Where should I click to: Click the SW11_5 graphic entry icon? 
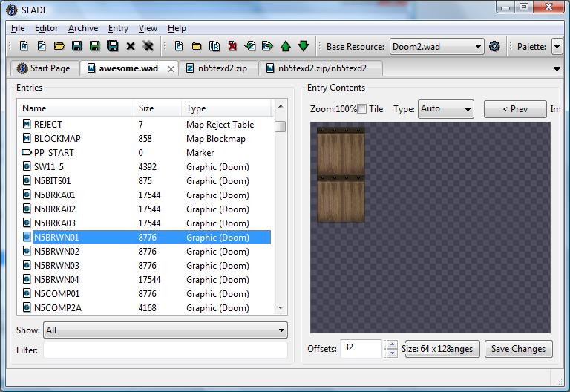[27, 166]
